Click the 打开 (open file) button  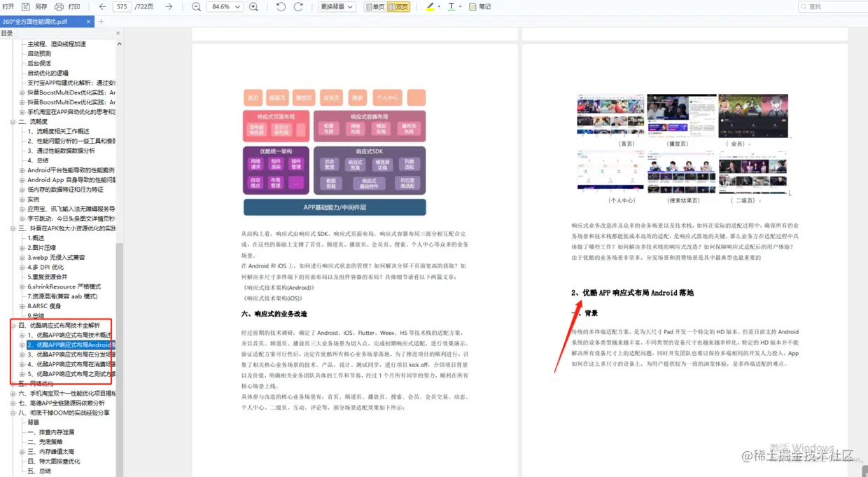8,6
